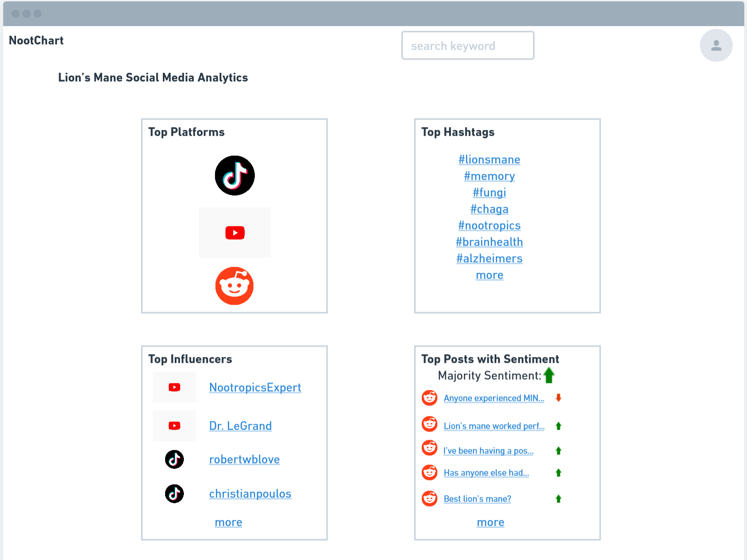Viewport: 747px width, 560px height.
Task: Open the #lionsmane hashtag link
Action: pyautogui.click(x=489, y=160)
